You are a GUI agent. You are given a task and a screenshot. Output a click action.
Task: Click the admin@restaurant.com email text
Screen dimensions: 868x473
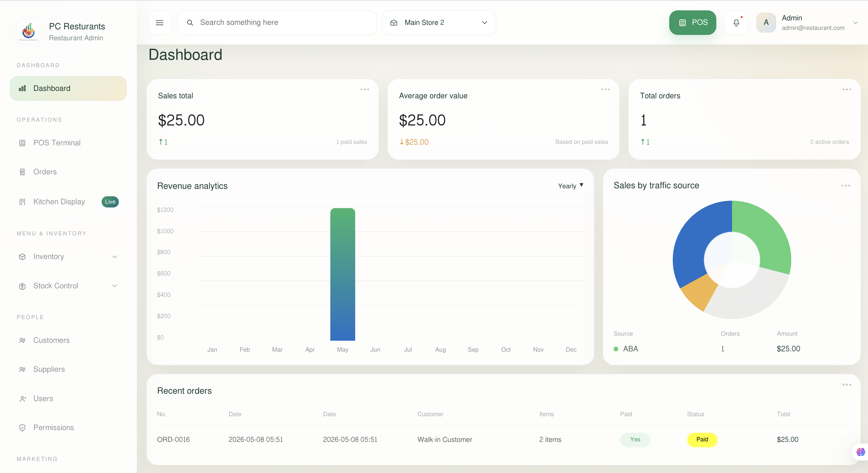click(813, 28)
